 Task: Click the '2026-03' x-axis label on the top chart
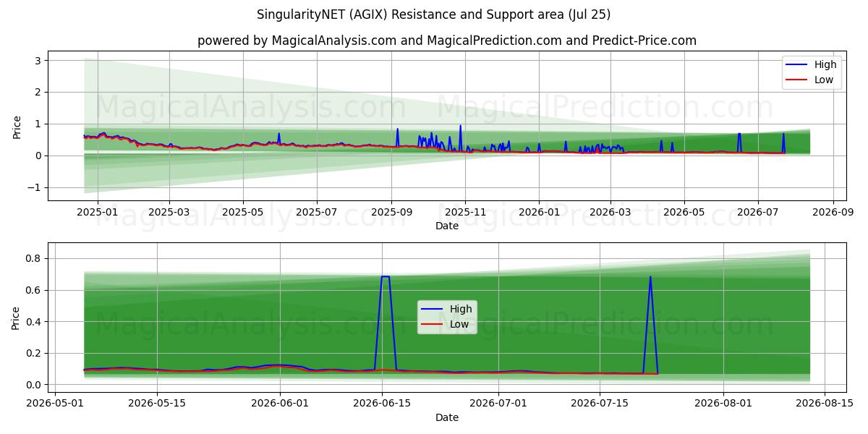tap(610, 213)
